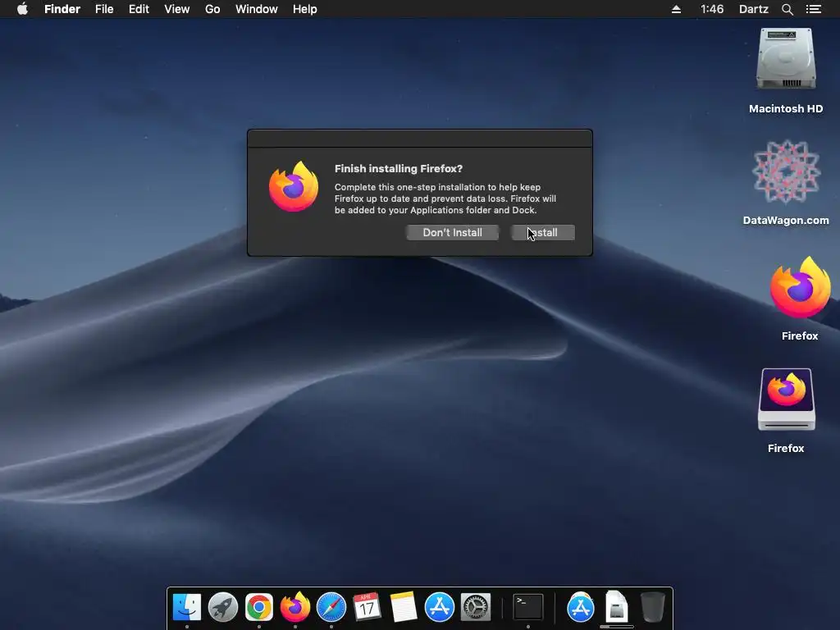Open the Help menu
Image resolution: width=840 pixels, height=630 pixels.
305,9
